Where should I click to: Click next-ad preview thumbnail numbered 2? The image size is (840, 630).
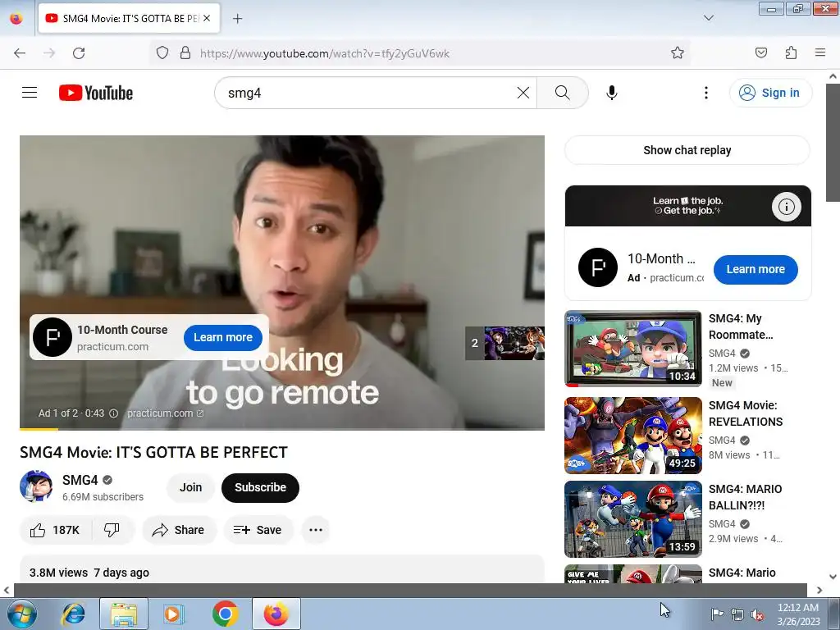504,343
